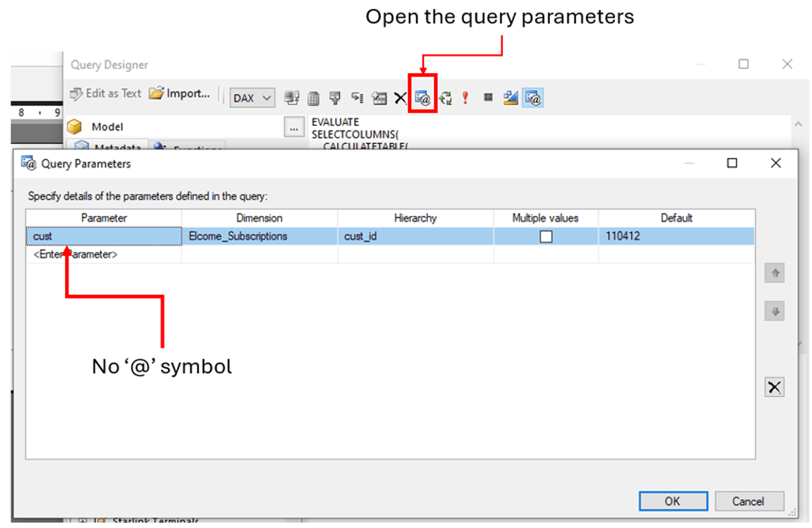Move parameter up with the arrow button
The image size is (812, 528).
775,273
